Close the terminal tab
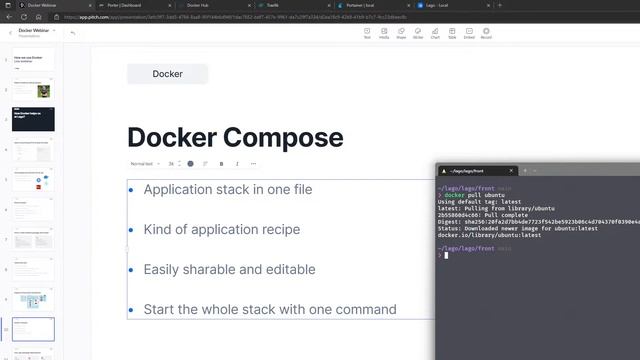The image size is (640, 360). [511, 171]
